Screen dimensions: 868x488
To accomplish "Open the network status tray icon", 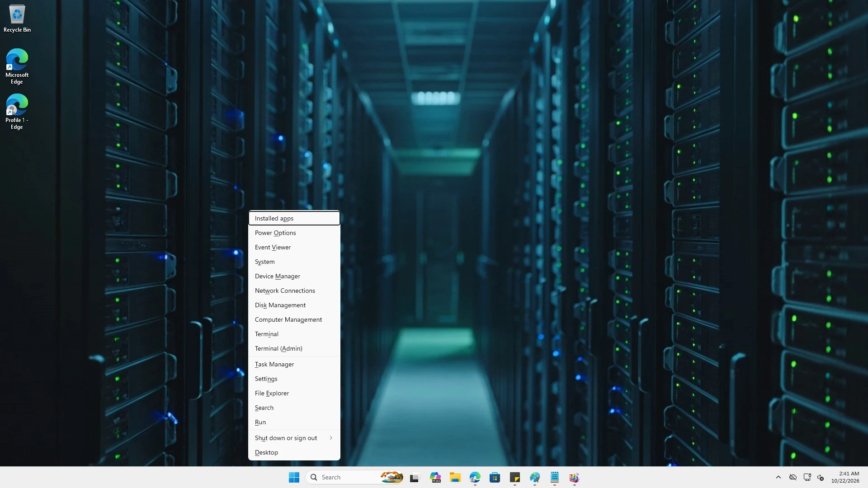I will coord(807,477).
